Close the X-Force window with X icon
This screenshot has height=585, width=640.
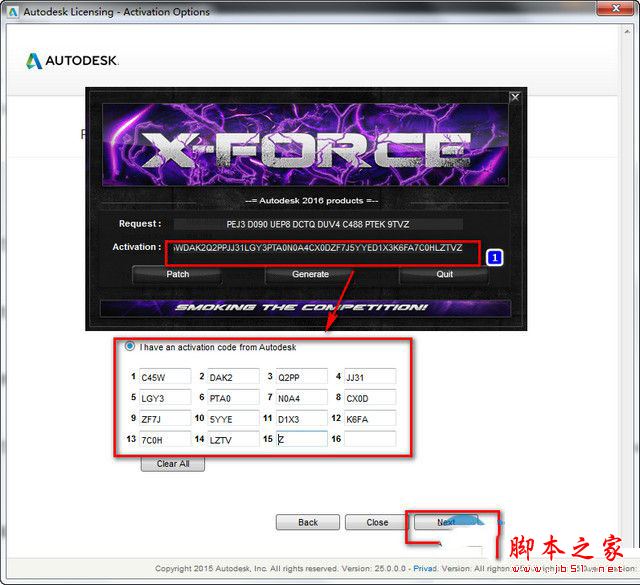tap(515, 97)
